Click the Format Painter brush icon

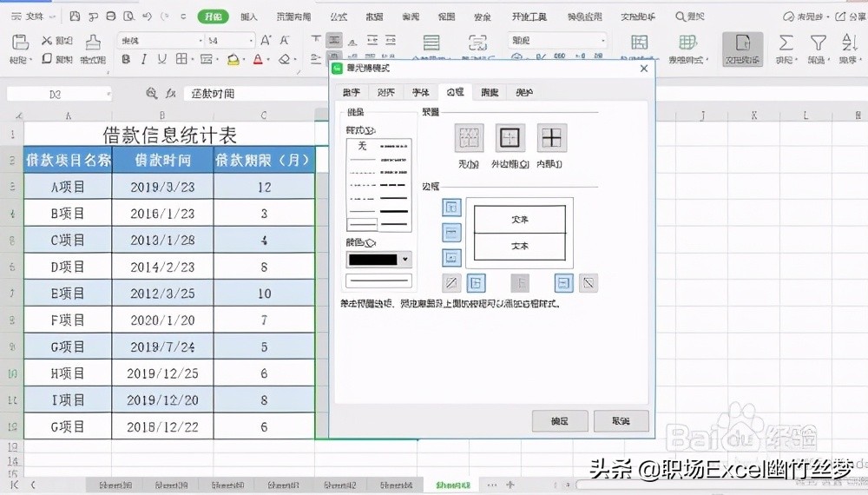click(x=93, y=43)
